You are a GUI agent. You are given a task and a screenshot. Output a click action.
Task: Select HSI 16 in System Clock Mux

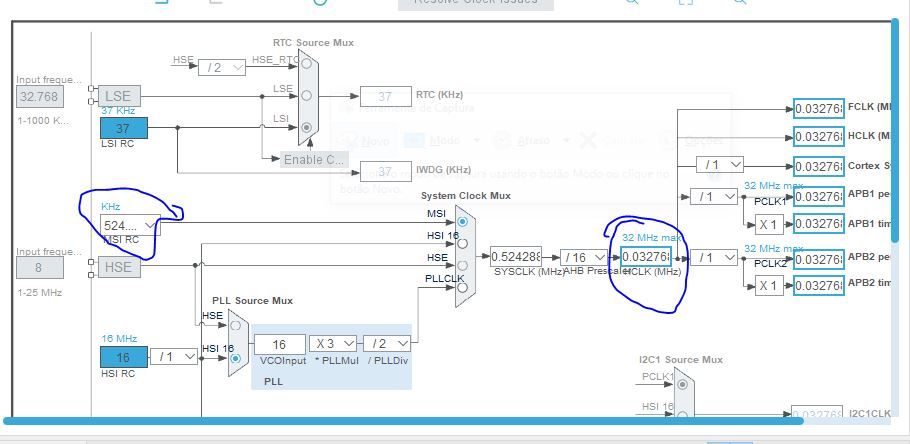(x=462, y=244)
